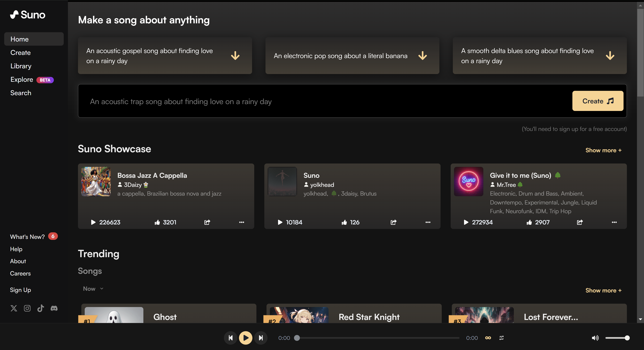Screen dimensions: 644x350
Task: Skip to previous track in player
Action: 230,338
